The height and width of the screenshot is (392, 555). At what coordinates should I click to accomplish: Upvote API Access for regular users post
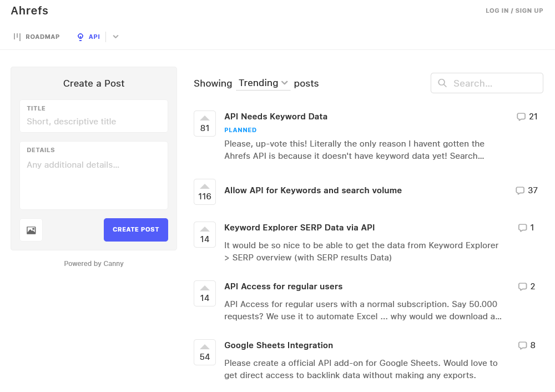[x=205, y=293]
